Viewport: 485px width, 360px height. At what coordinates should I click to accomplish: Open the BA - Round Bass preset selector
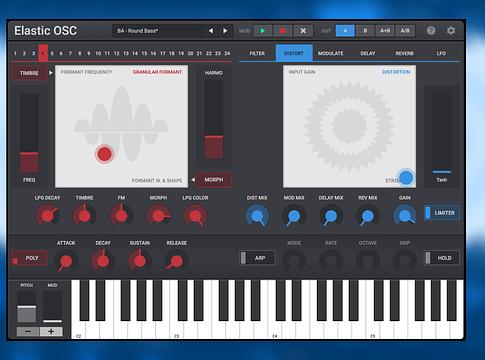coord(159,31)
